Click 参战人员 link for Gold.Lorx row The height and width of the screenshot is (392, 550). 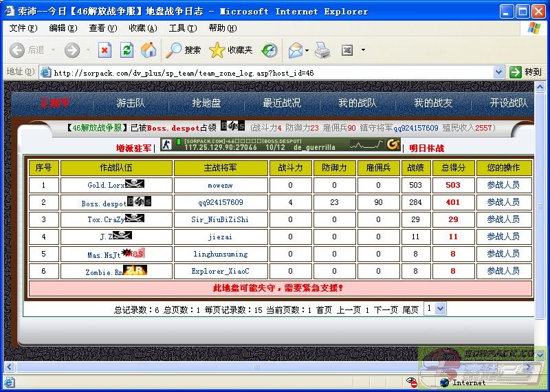503,185
